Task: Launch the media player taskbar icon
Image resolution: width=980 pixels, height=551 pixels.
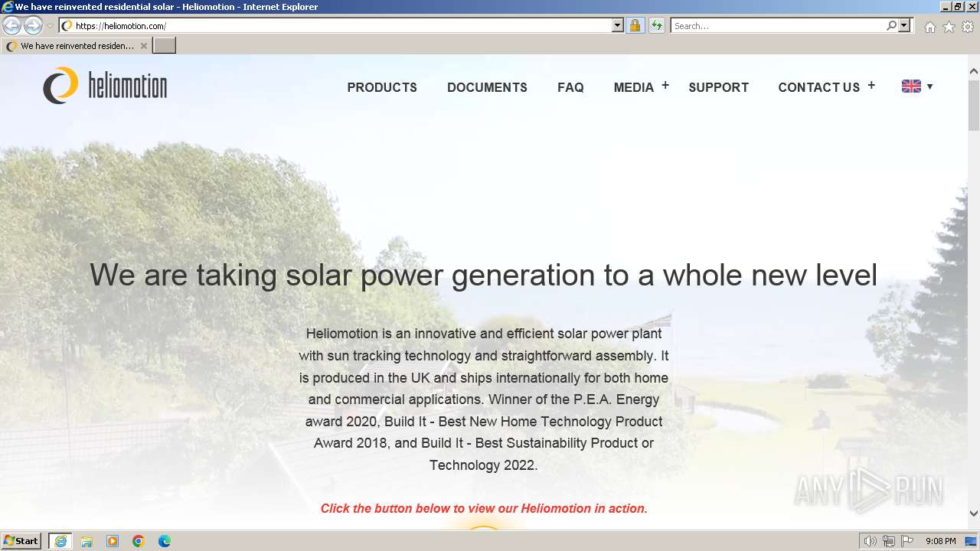Action: 113,541
